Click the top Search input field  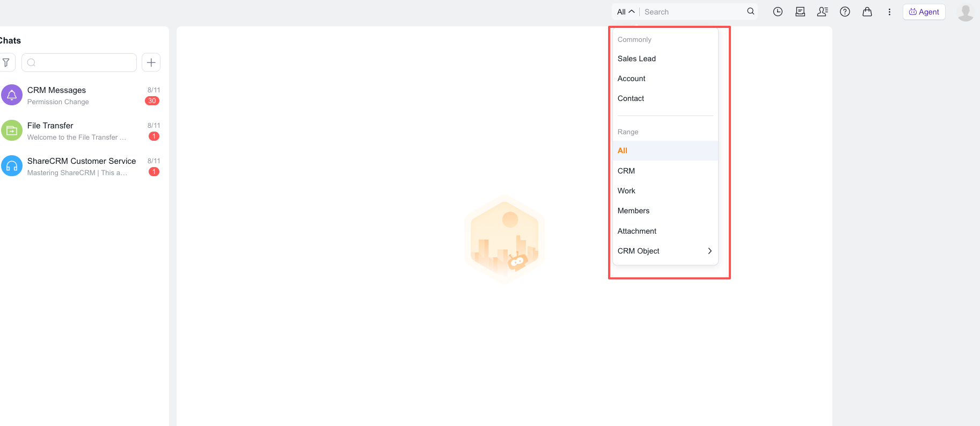[x=692, y=12]
